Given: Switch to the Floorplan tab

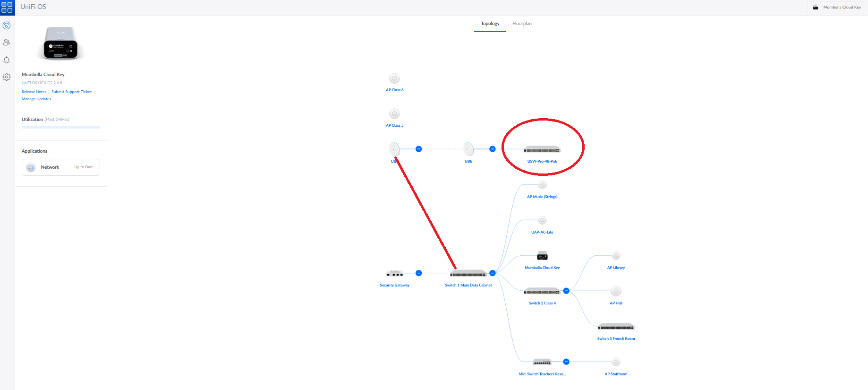Looking at the screenshot, I should [522, 24].
